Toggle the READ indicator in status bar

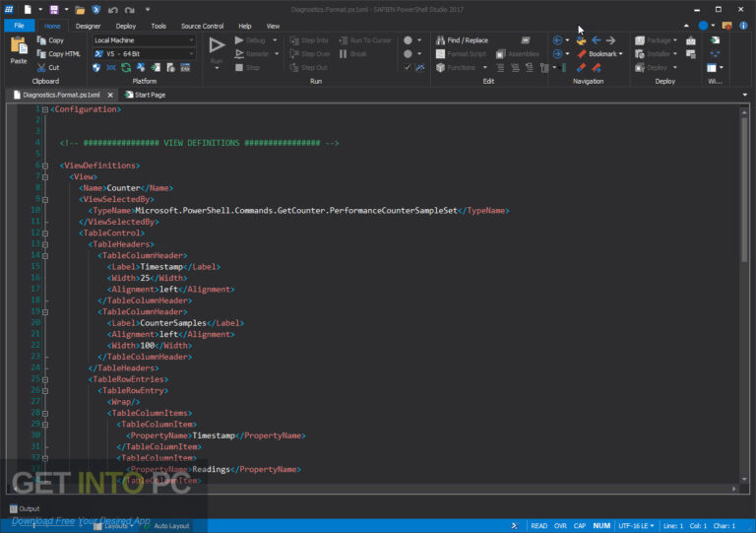538,526
